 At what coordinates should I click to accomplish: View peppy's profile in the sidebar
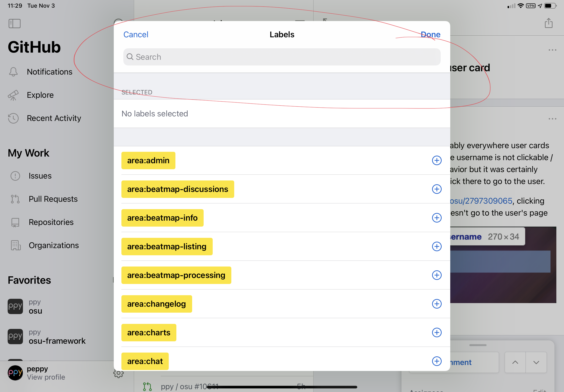36,373
